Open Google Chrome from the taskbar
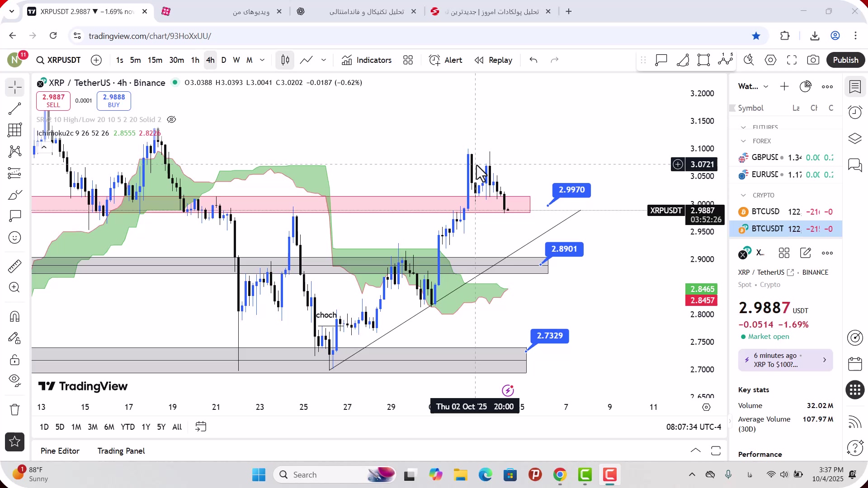 (560, 475)
